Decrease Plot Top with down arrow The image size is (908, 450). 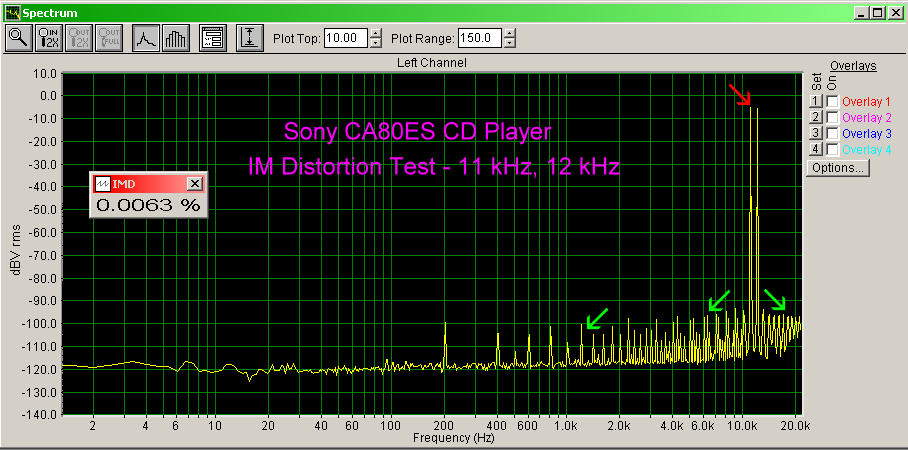point(376,43)
